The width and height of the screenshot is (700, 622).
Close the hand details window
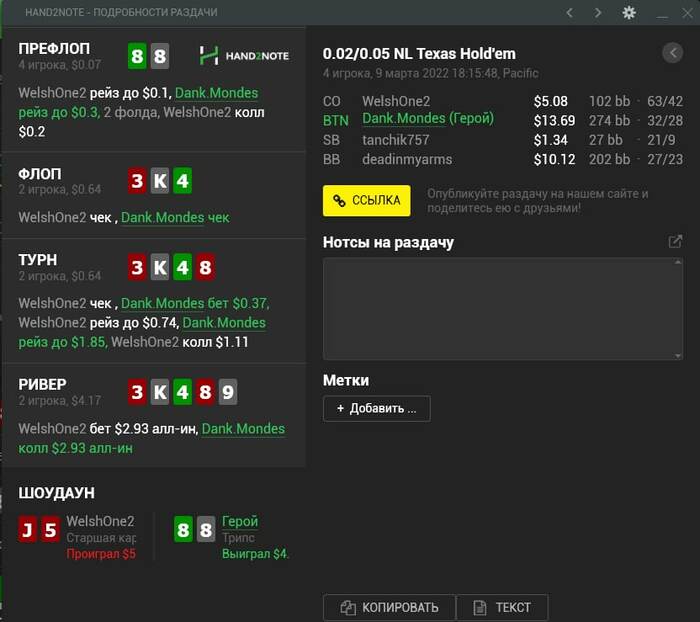click(x=688, y=13)
